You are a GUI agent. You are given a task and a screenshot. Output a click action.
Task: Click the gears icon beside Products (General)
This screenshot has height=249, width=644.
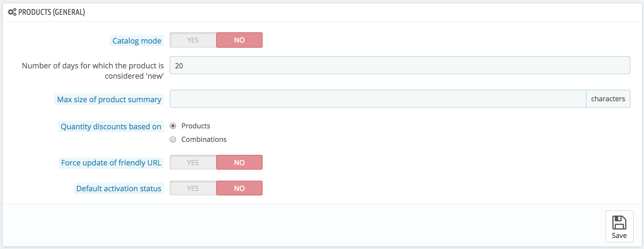12,12
